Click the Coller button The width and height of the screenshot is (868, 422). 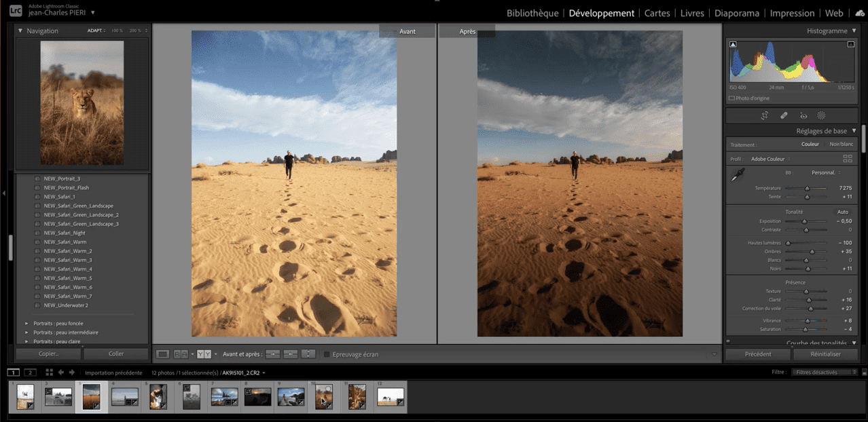[116, 353]
